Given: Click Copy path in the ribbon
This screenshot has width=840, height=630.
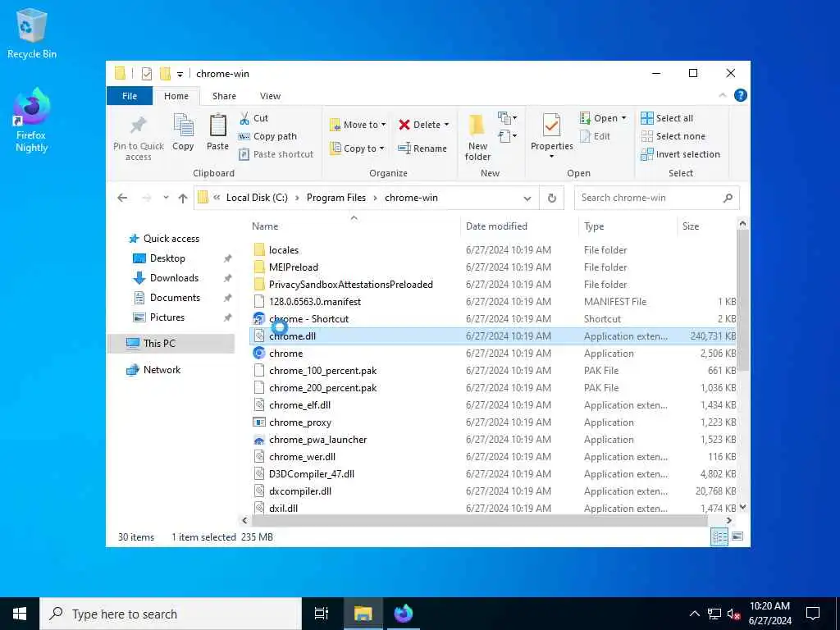Looking at the screenshot, I should 268,137.
